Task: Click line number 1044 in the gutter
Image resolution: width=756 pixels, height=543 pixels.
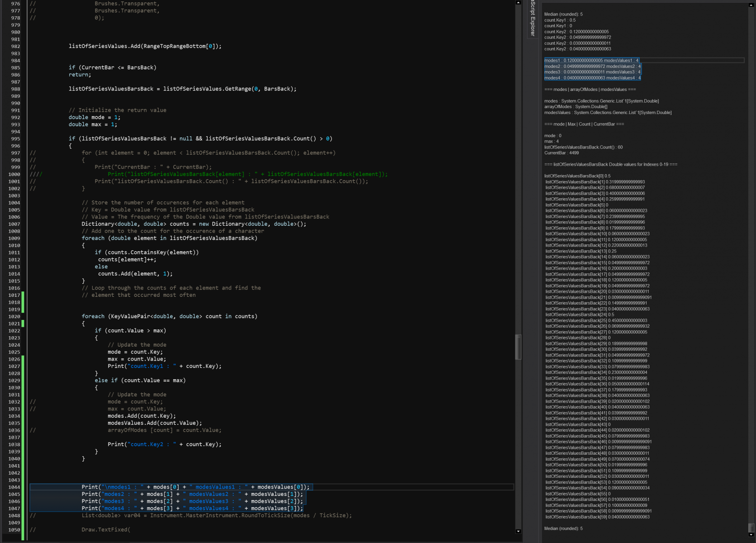Action: coord(14,487)
